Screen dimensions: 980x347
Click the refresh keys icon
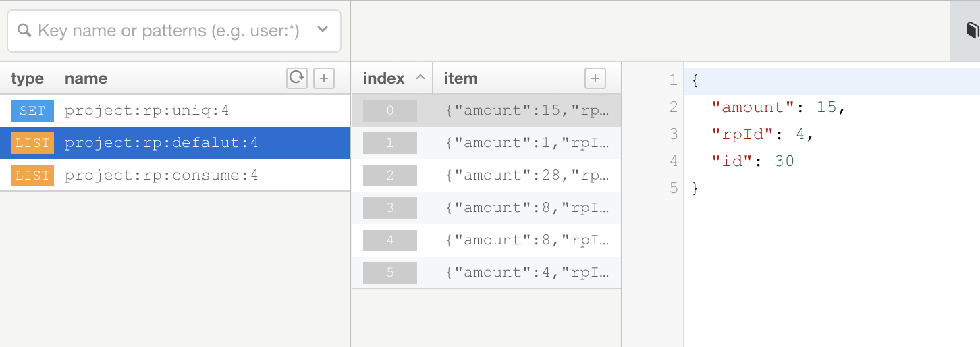[x=297, y=78]
